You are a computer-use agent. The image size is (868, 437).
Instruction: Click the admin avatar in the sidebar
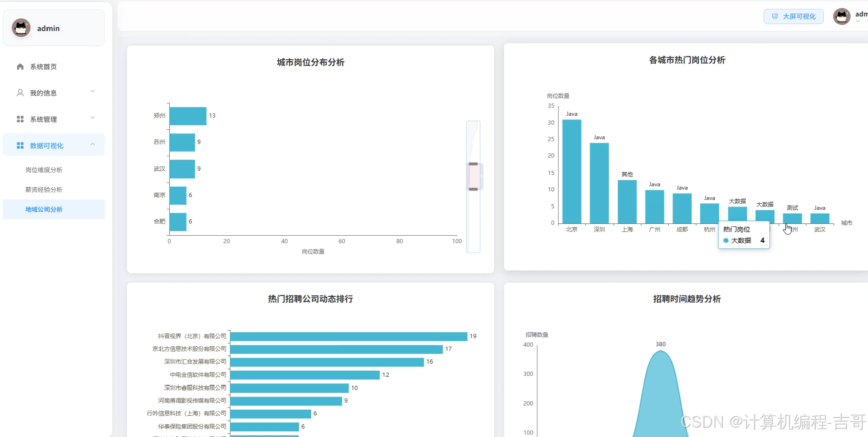pos(21,28)
